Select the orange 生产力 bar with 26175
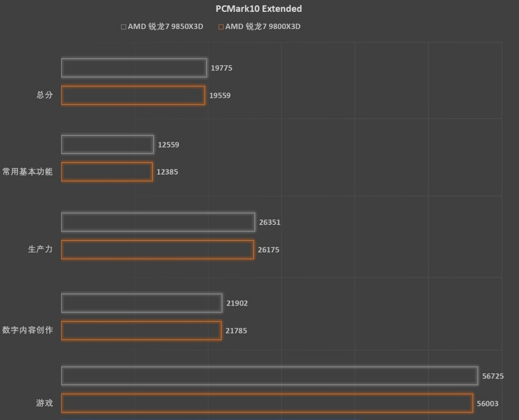This screenshot has width=519, height=420. pos(157,250)
